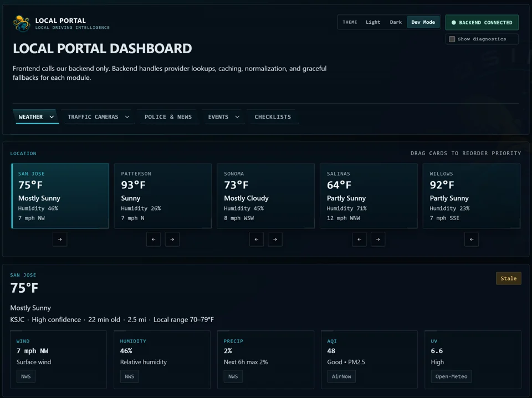Click the Wind detail tile
The width and height of the screenshot is (532, 398).
coord(58,360)
